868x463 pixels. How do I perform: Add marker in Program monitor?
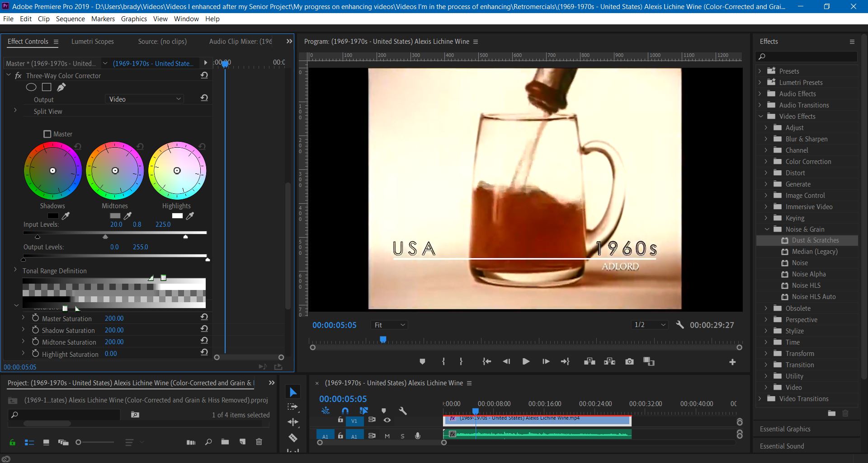pyautogui.click(x=422, y=361)
